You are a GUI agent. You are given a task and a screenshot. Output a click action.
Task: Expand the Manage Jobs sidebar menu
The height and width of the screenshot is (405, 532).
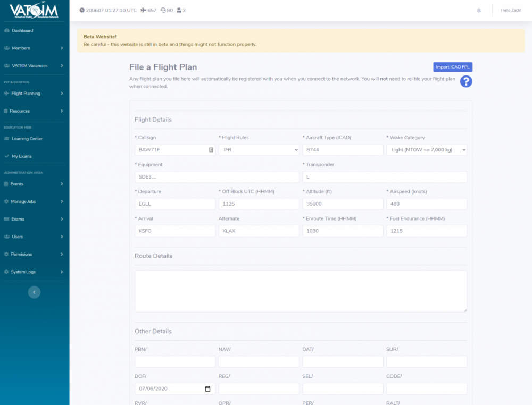[x=34, y=201]
